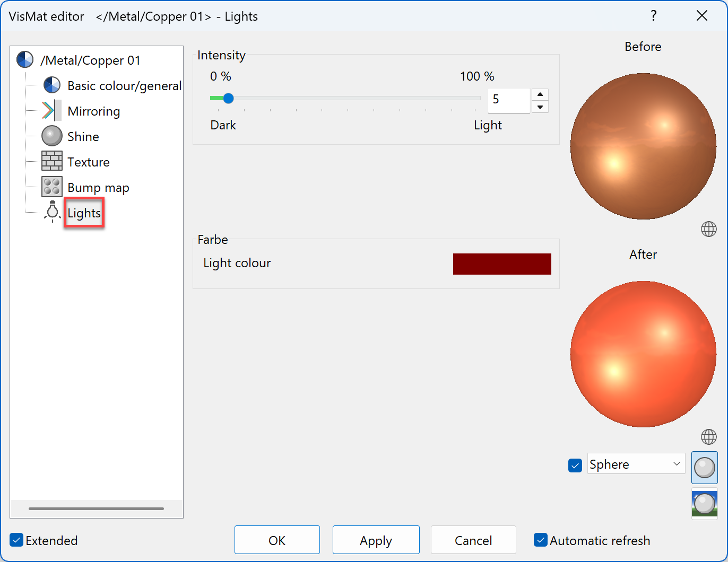The height and width of the screenshot is (562, 728).
Task: Click the Intensity slider handle
Action: (x=228, y=98)
